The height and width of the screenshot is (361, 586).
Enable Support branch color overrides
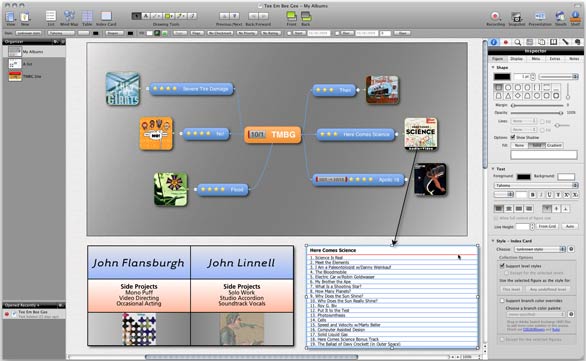point(502,300)
